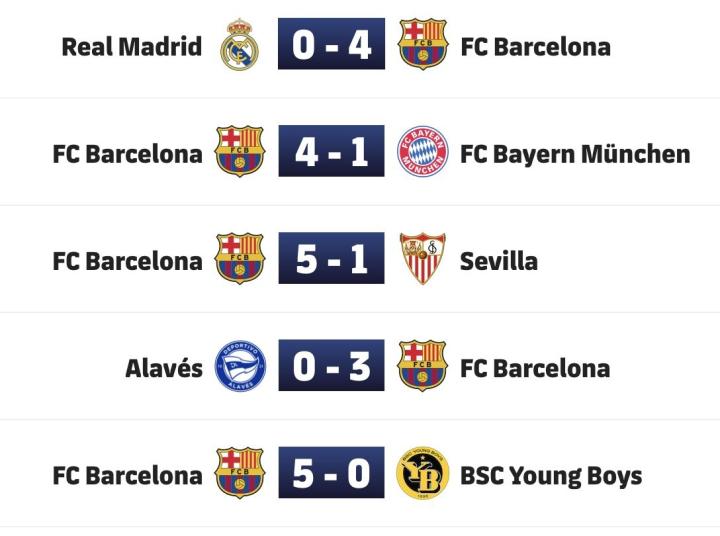Click the 5 - 0 score box
Image resolution: width=720 pixels, height=536 pixels.
(x=331, y=474)
